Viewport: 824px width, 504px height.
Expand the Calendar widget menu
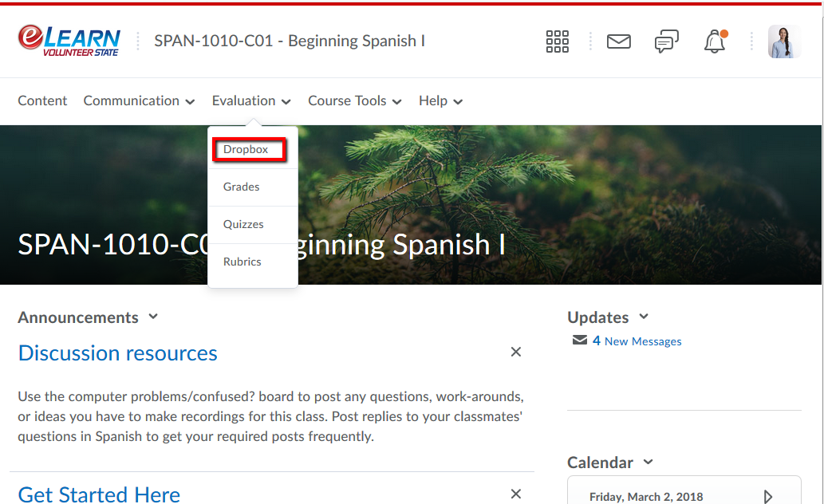click(648, 462)
